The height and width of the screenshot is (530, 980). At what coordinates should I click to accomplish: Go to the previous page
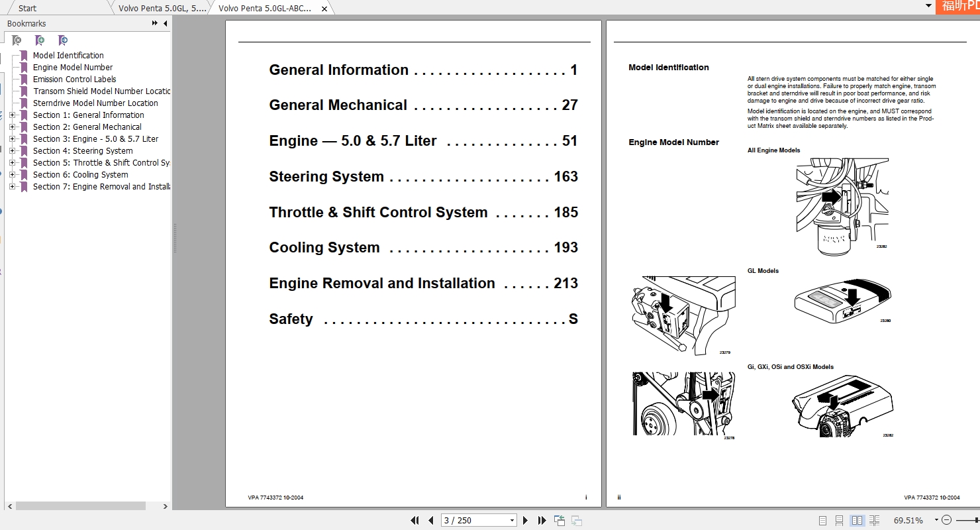(430, 521)
